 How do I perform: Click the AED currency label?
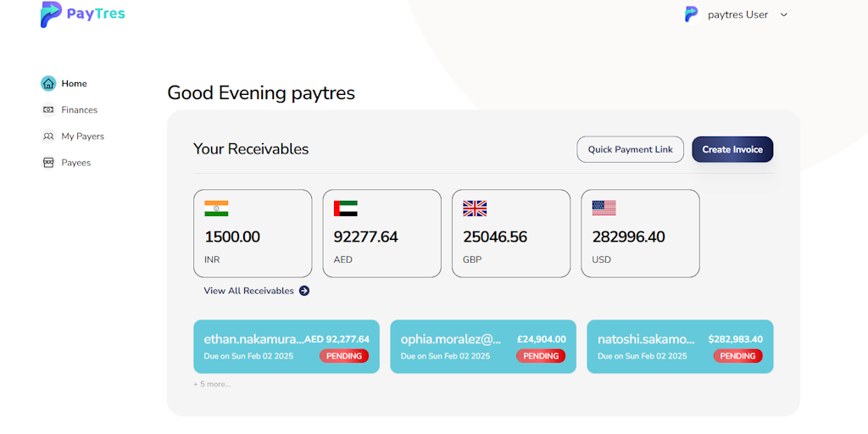(x=342, y=259)
